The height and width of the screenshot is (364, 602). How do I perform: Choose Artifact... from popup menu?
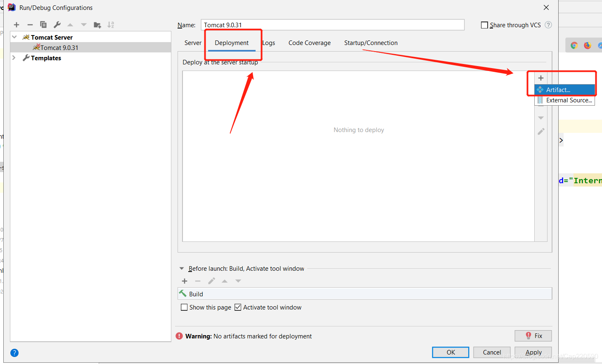(x=564, y=90)
